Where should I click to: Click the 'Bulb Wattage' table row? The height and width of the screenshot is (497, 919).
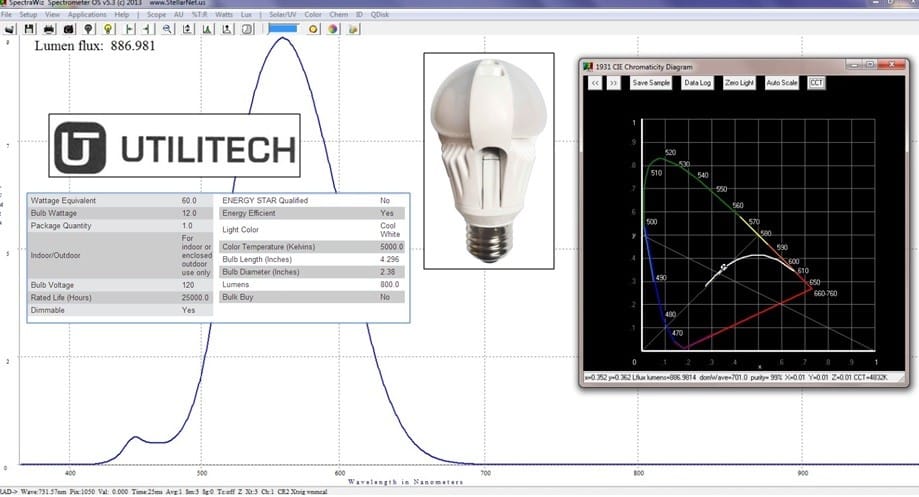120,213
